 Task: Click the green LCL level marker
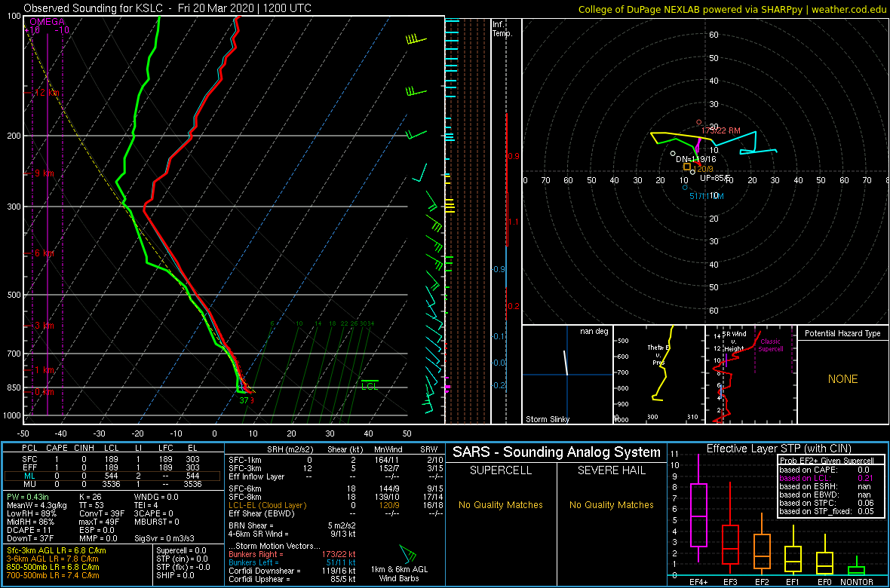(x=370, y=384)
